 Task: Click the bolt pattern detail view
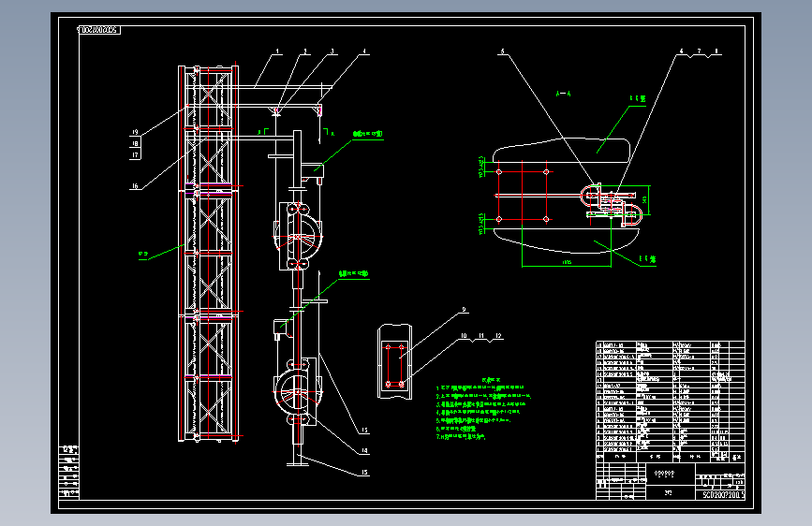(x=394, y=361)
